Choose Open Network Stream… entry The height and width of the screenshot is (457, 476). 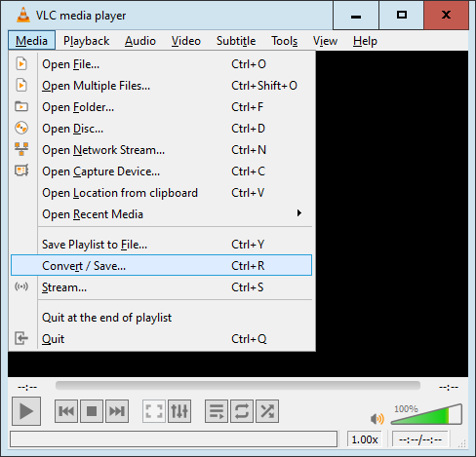pyautogui.click(x=161, y=150)
